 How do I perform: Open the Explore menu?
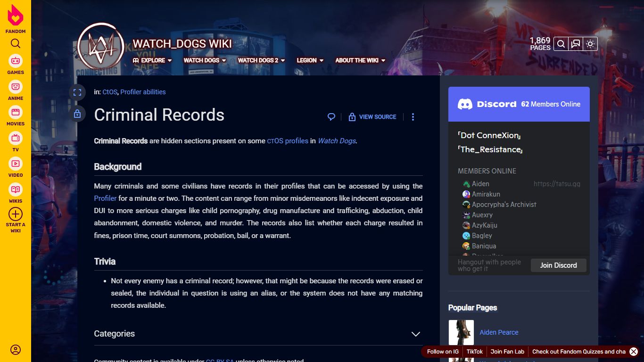point(152,60)
